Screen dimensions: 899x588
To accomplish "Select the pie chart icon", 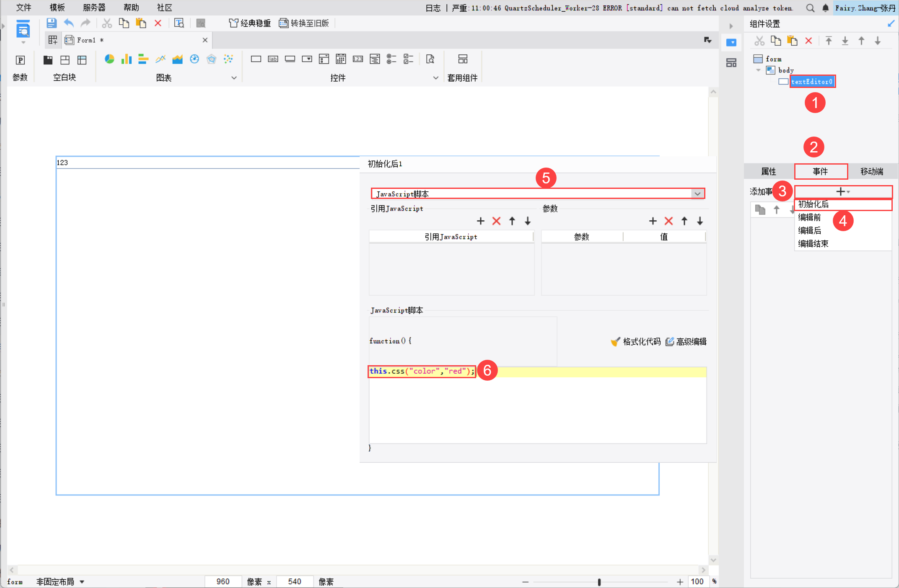I will (x=109, y=59).
